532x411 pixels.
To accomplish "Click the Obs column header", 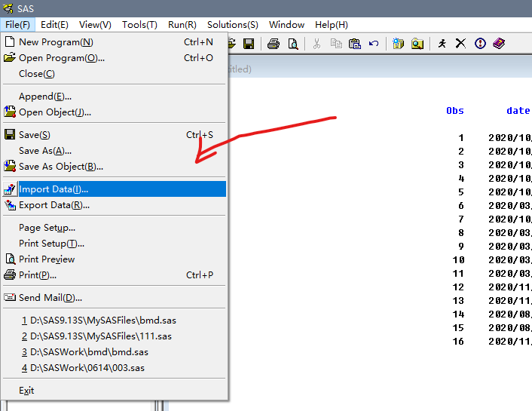I will (455, 111).
